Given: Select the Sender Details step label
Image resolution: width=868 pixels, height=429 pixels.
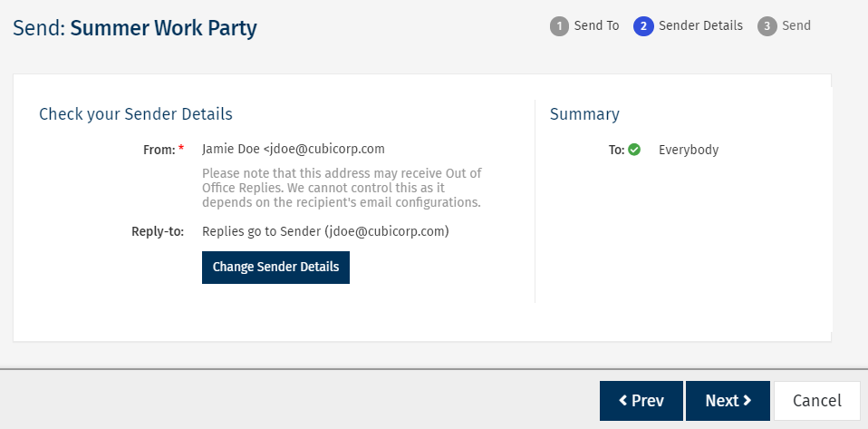Looking at the screenshot, I should (700, 25).
